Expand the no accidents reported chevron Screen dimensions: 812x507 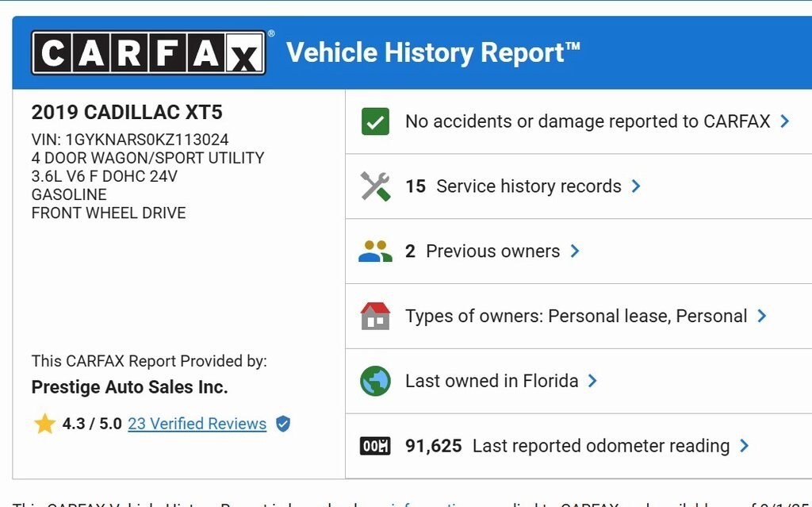(x=785, y=121)
